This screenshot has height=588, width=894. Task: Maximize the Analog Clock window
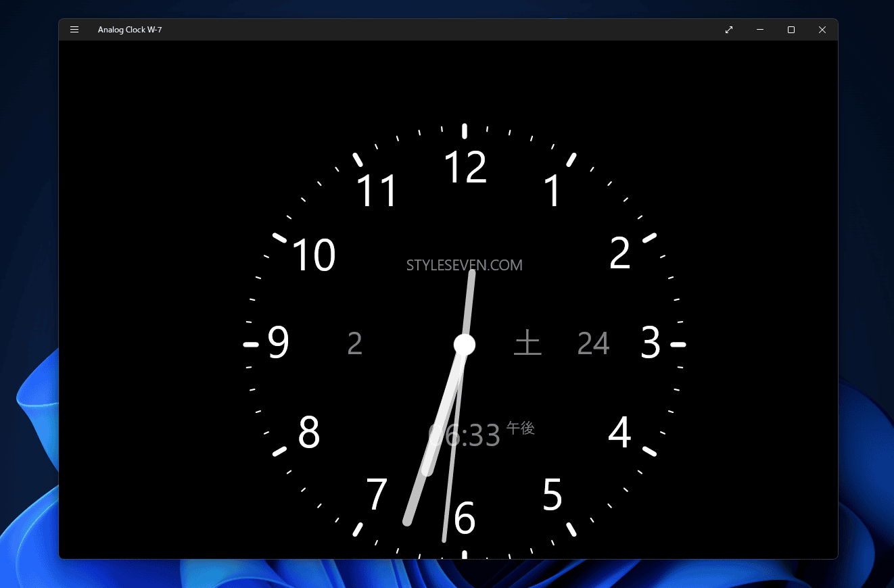[x=791, y=30]
